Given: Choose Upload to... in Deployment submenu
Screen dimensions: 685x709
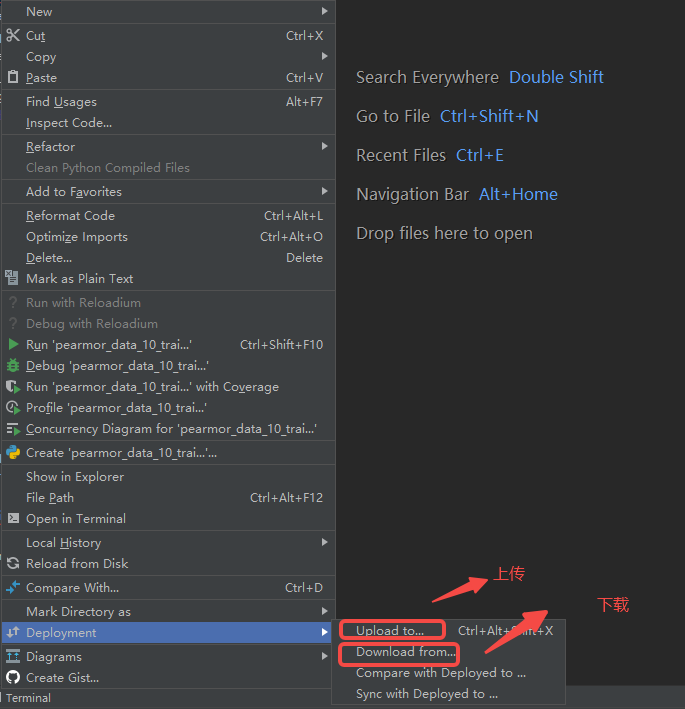Looking at the screenshot, I should tap(448, 630).
